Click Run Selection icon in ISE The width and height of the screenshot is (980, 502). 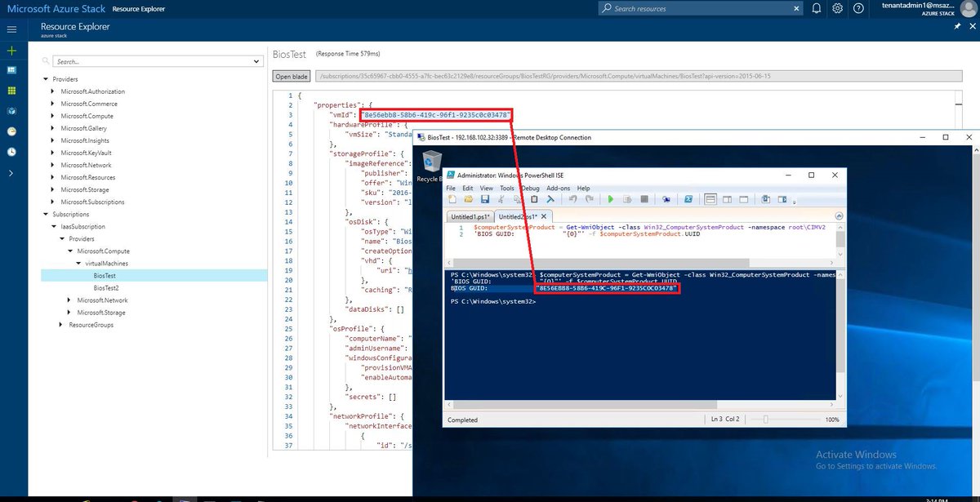click(626, 199)
